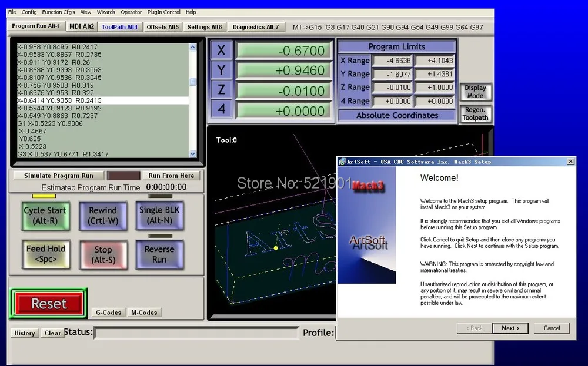Click the History button
This screenshot has height=366, width=588.
tap(24, 333)
